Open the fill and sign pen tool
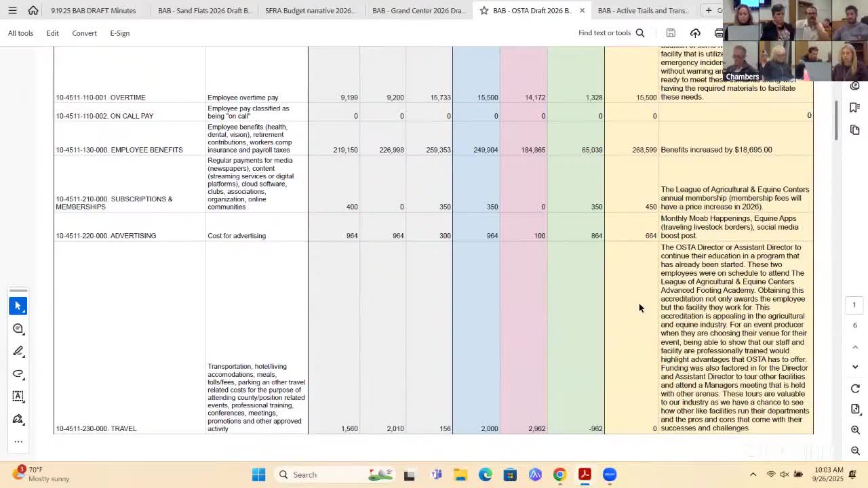 tap(18, 419)
